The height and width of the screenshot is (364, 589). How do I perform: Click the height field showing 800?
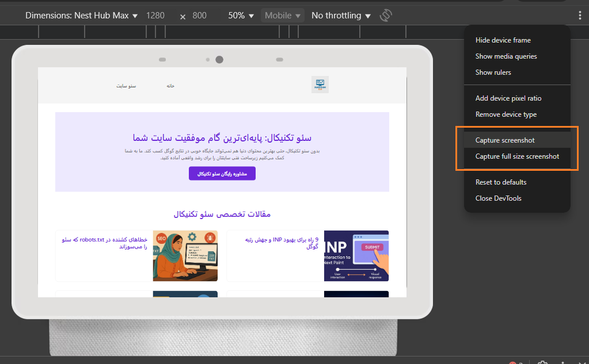199,16
